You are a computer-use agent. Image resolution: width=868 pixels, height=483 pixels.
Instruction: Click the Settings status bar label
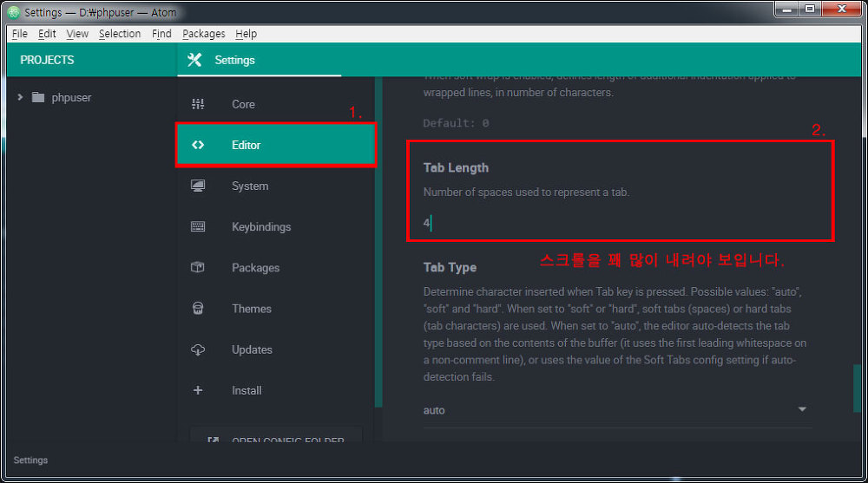tap(30, 460)
